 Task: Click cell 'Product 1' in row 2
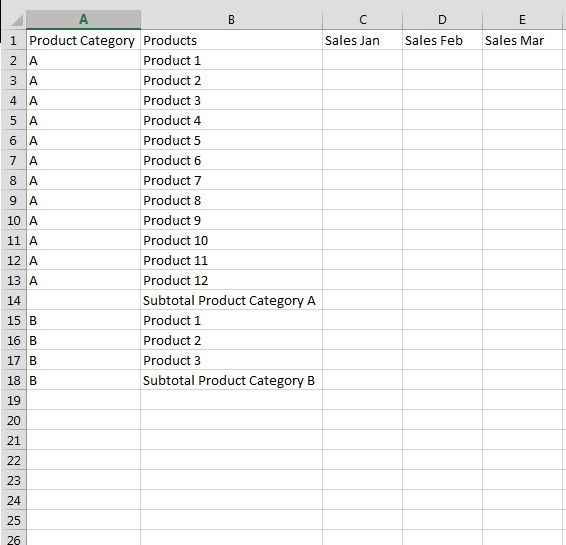(x=231, y=60)
